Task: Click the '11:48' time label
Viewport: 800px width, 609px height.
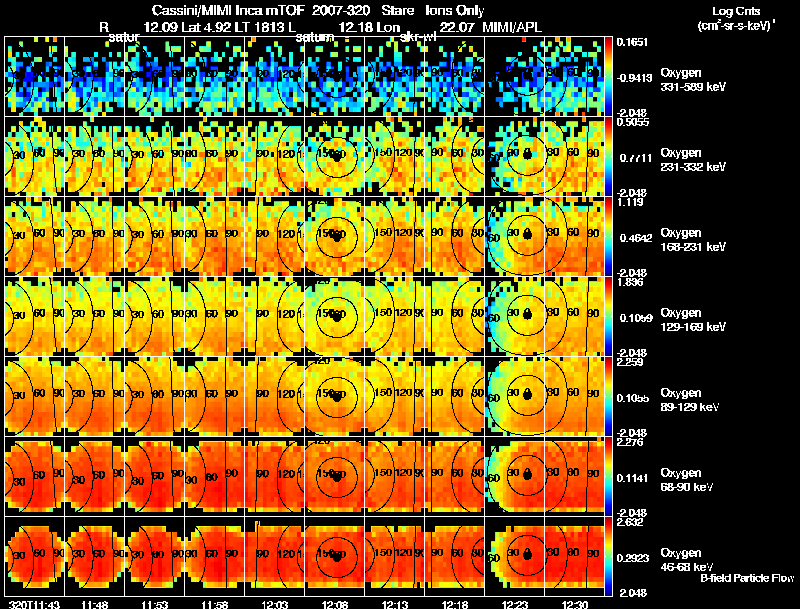Action: pos(94,604)
